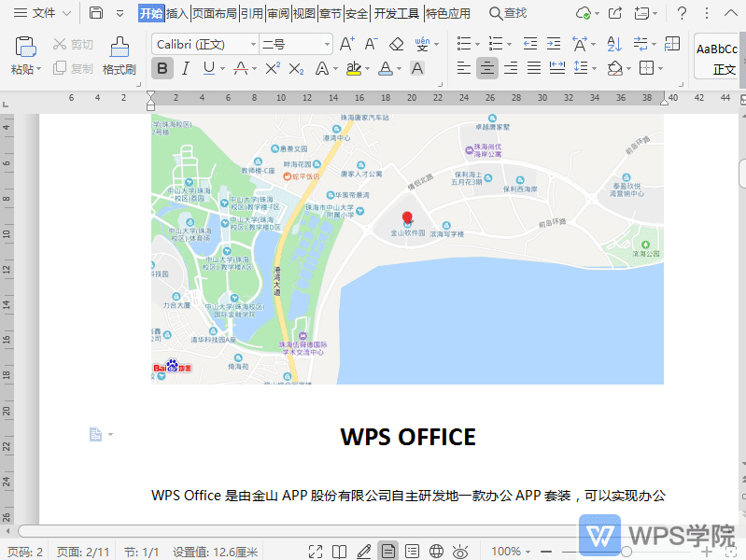Clear formatting with the eraser icon
The width and height of the screenshot is (746, 560).
click(x=396, y=44)
